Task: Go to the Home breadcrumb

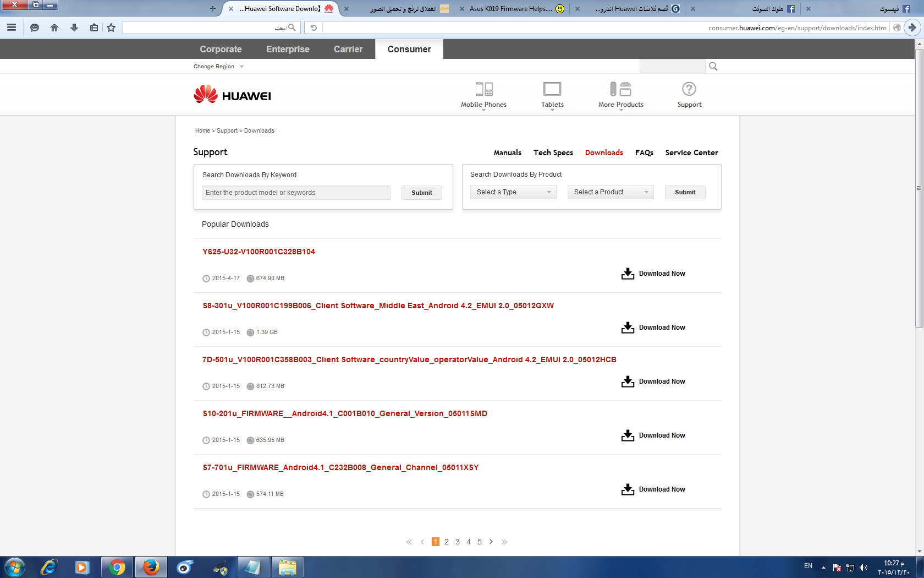Action: (202, 131)
